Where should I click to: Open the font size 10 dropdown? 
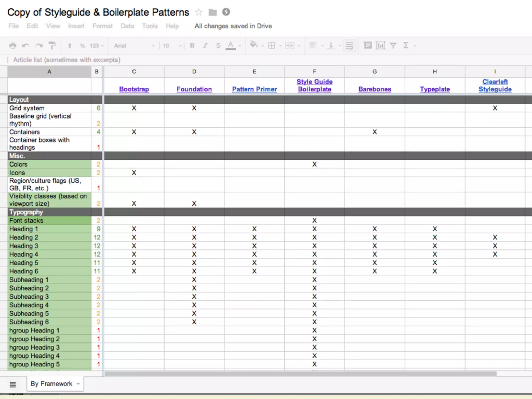point(172,46)
